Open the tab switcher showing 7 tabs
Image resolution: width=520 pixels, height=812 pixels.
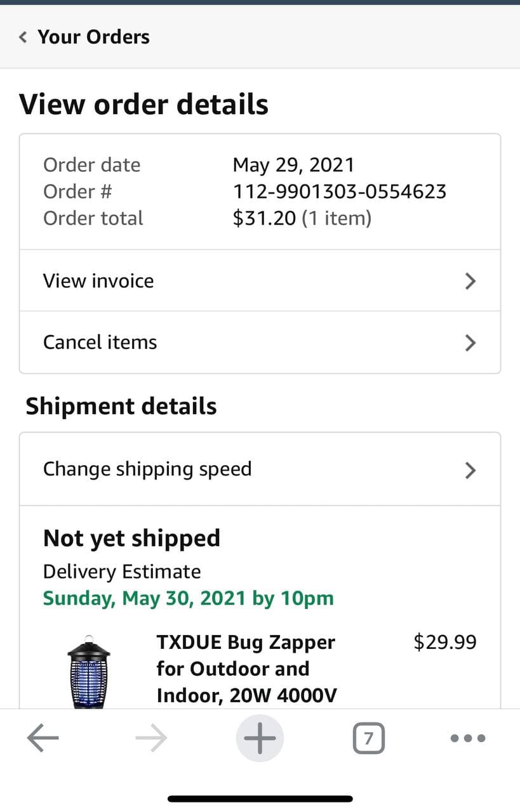[368, 738]
